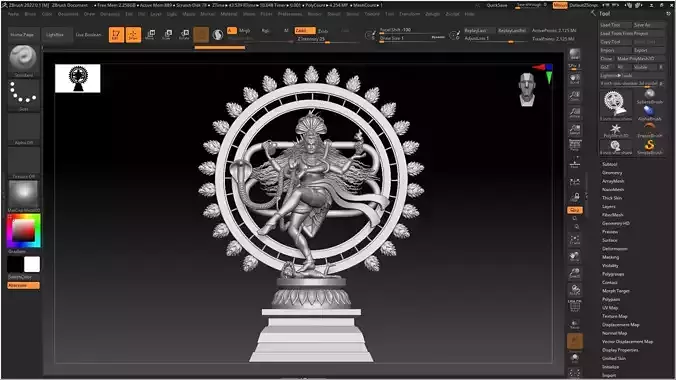Viewport: 676px width, 380px height.
Task: Pick a color in the color picker square
Action: pyautogui.click(x=23, y=231)
